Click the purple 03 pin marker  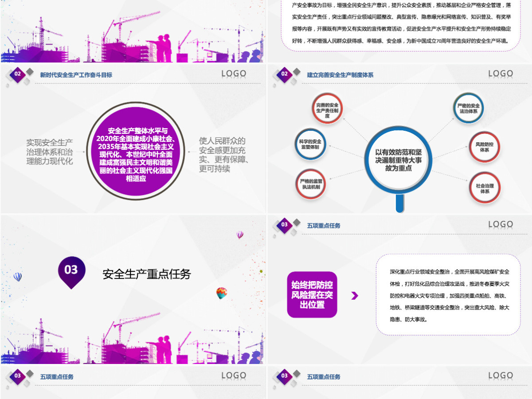pos(71,272)
